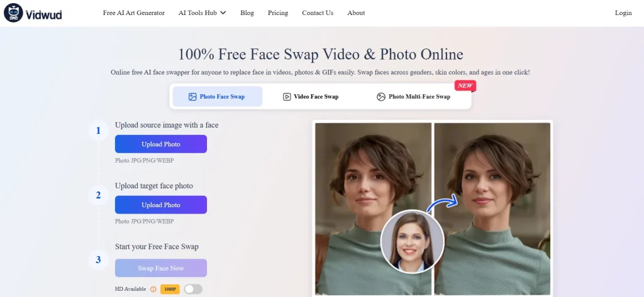
Task: Toggle the HD Available switch
Action: coord(193,289)
